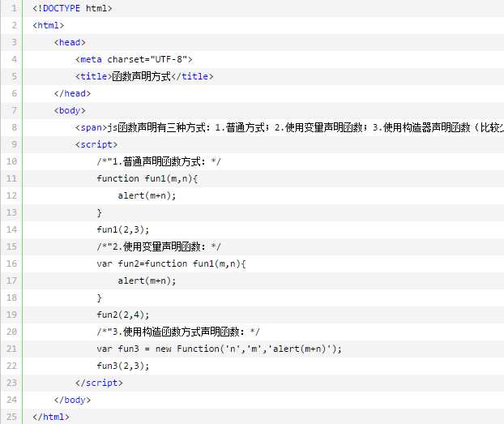The height and width of the screenshot is (424, 504).
Task: Click the title text 函数声明方式
Action: (142, 76)
